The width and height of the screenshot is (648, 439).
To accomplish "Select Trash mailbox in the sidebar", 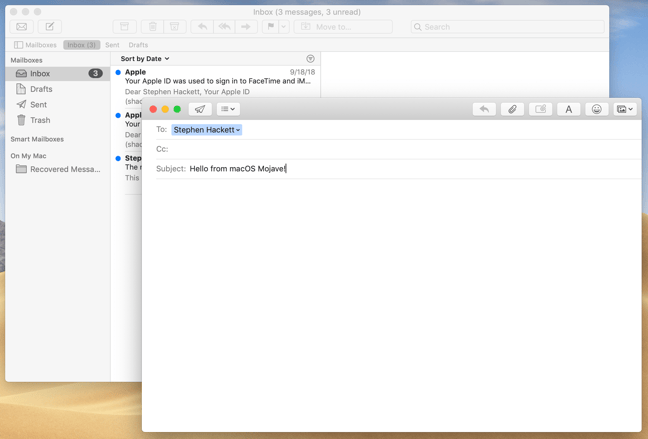I will pyautogui.click(x=58, y=120).
